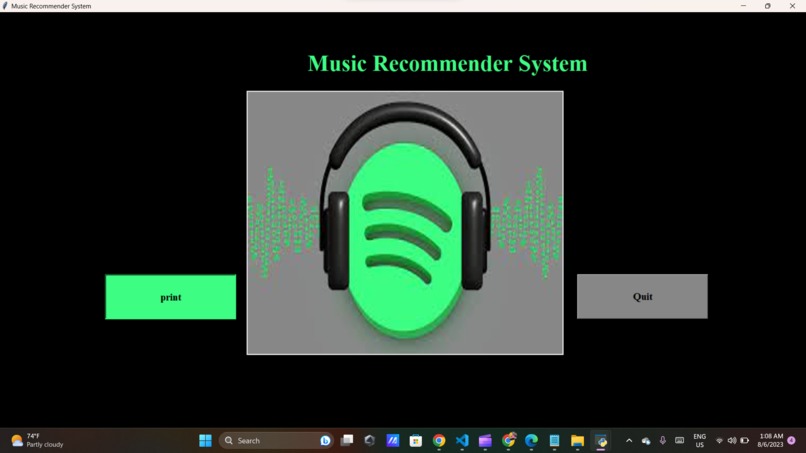Screen dimensions: 806x453
Task: Click the Music Recommender System heading
Action: 447,64
